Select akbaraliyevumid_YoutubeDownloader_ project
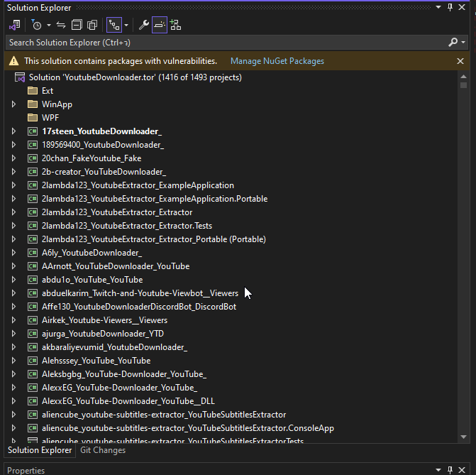The width and height of the screenshot is (476, 475). coord(114,347)
